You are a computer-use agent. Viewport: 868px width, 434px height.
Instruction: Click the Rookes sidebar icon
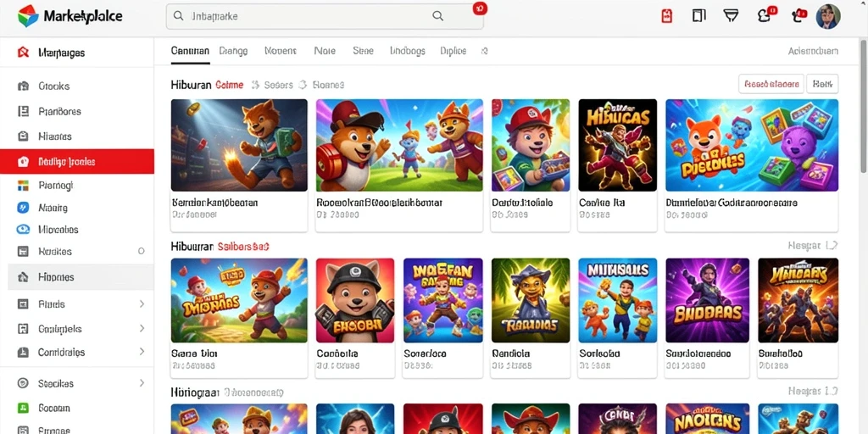coord(23,251)
